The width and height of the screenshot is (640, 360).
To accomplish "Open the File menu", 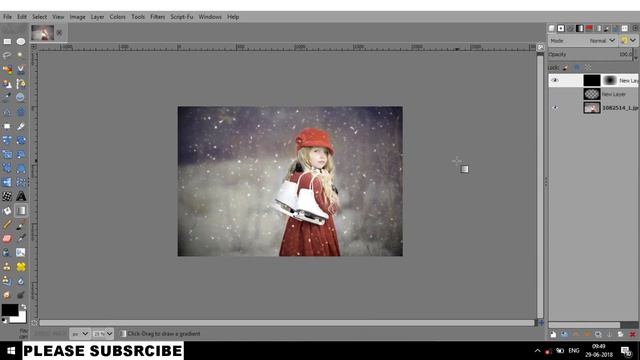I will coord(7,17).
